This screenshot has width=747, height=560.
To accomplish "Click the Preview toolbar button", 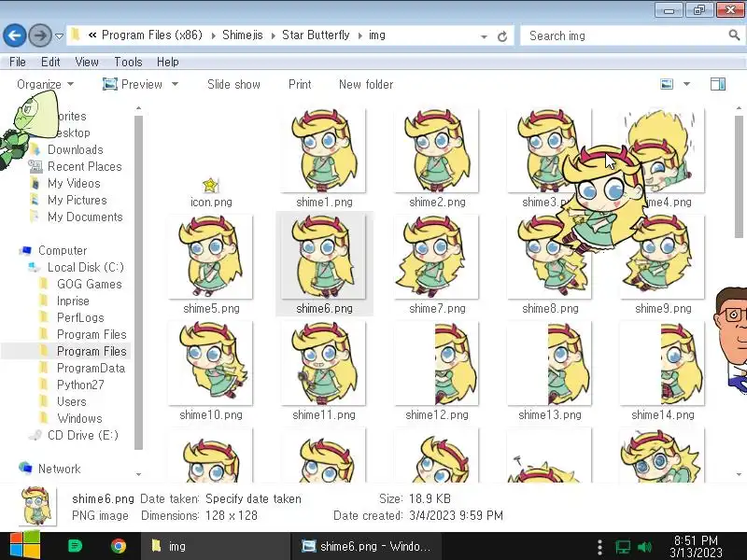I will (x=133, y=84).
